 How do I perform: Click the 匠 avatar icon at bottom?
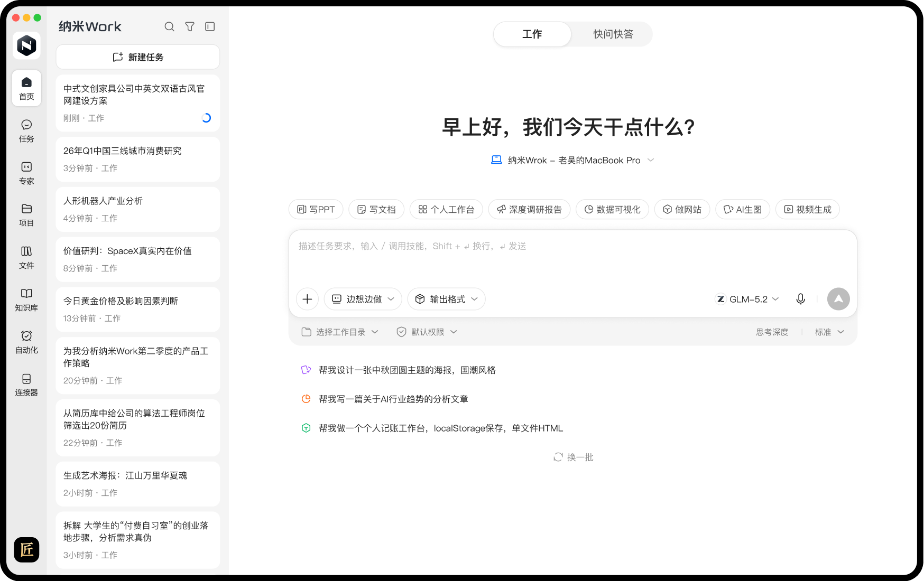point(26,550)
